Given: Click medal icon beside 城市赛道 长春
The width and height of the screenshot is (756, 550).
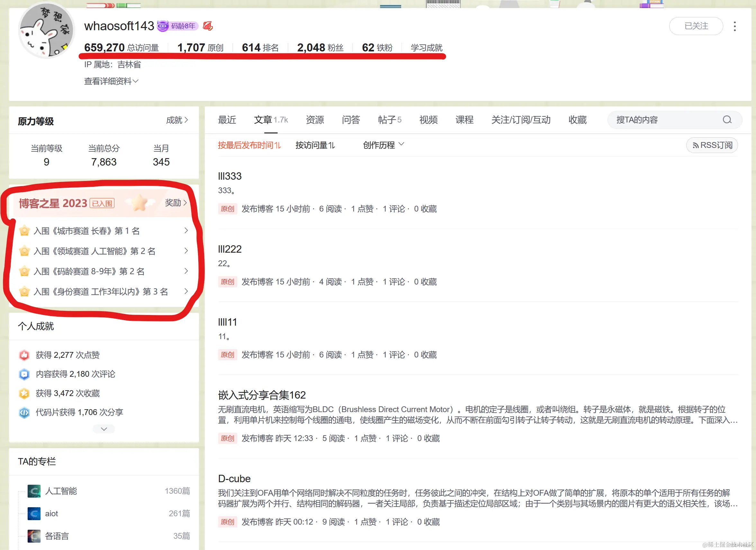Looking at the screenshot, I should pyautogui.click(x=24, y=231).
